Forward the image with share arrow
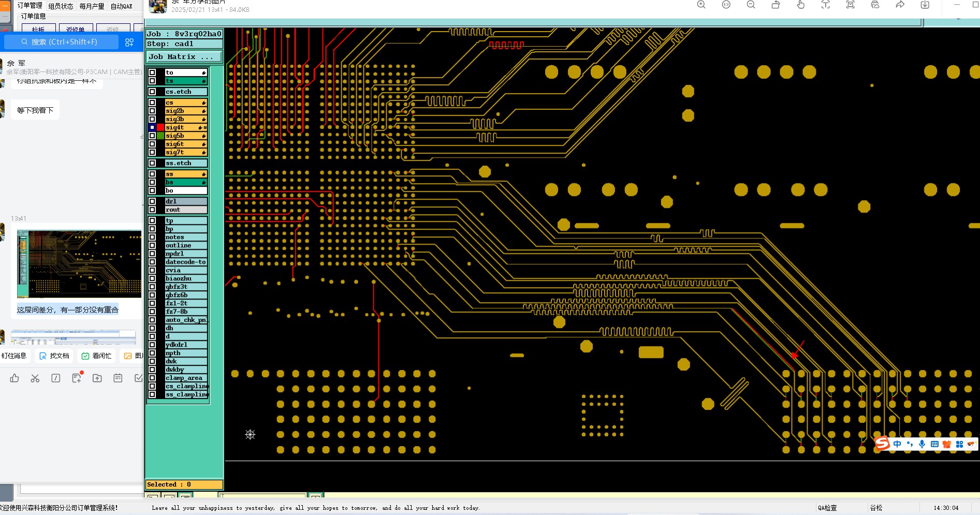 [900, 5]
